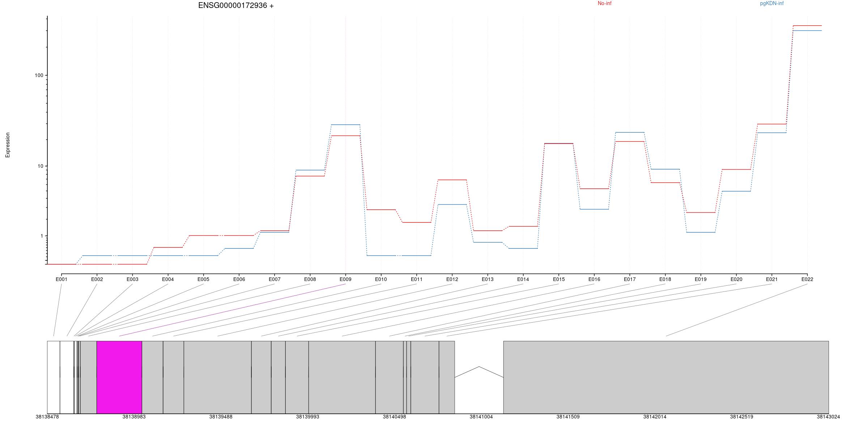Select exon label E015
Viewport: 868px width, 434px height.
click(x=559, y=279)
